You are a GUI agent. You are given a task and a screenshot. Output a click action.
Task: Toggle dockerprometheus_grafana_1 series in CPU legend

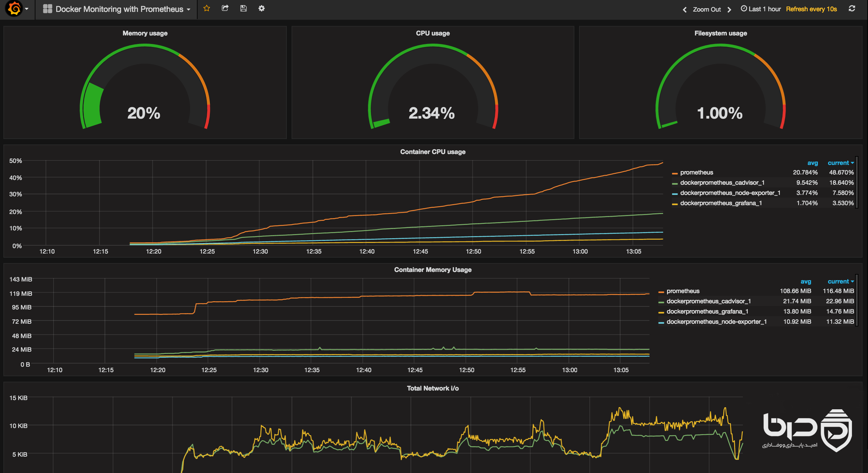721,203
